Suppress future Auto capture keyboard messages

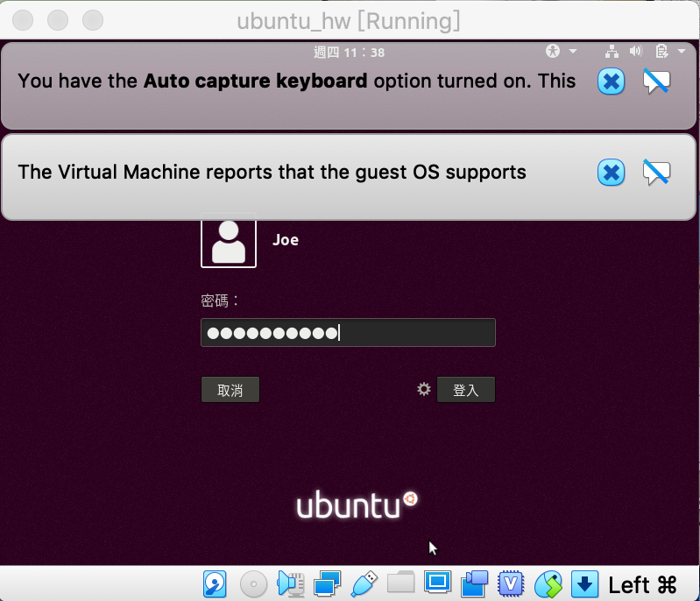coord(656,81)
